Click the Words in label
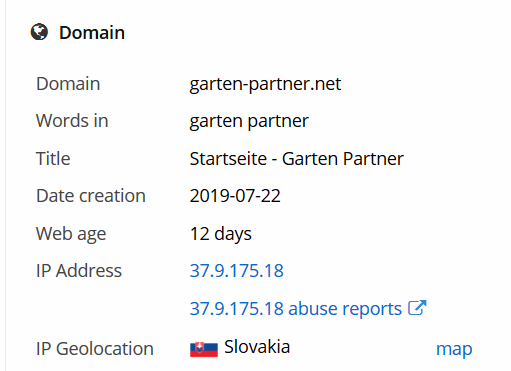Screen dimensions: 511x371 (72, 121)
